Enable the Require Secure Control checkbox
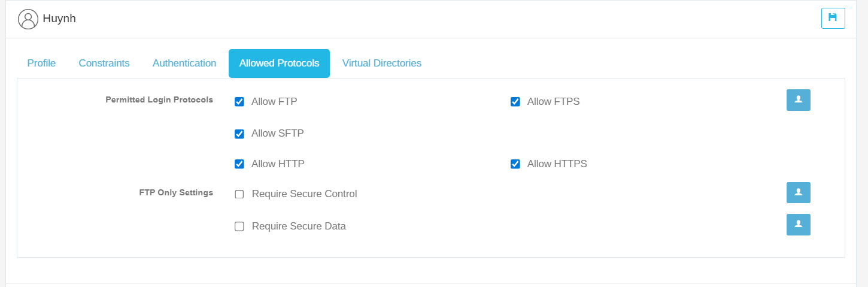 (239, 194)
